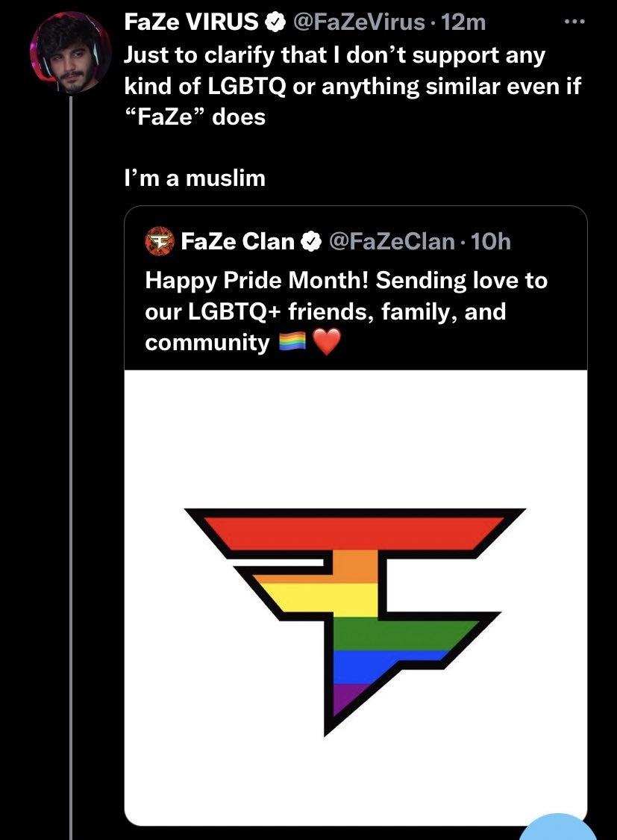Click verified badge next to FaZe VIRUS

(x=275, y=22)
